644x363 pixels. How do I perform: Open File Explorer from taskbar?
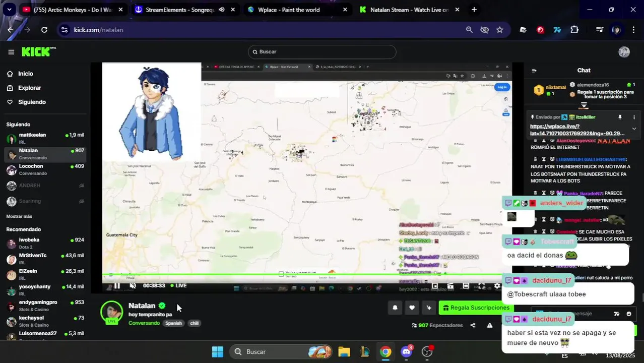(x=344, y=351)
